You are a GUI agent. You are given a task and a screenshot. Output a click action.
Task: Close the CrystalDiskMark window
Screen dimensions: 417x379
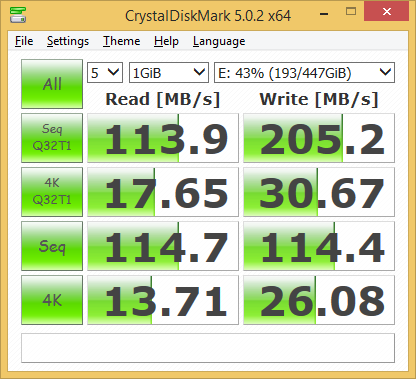[387, 12]
